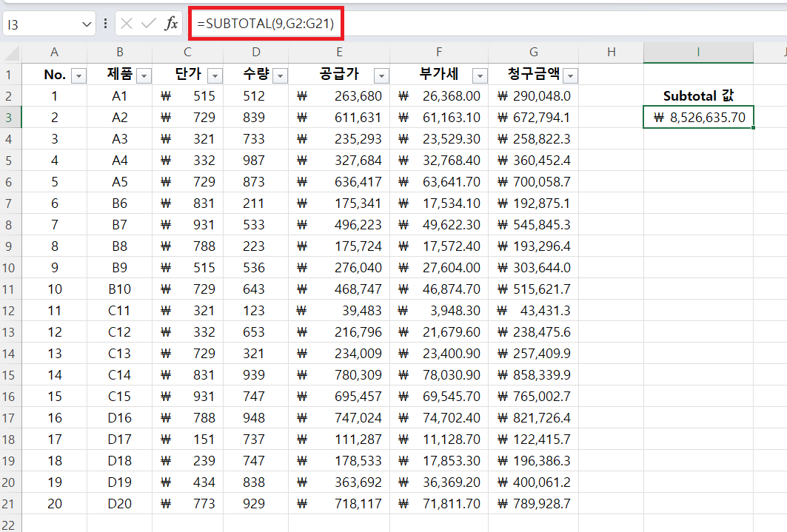Screen dimensions: 787x532
Task: Select the billing amount cell 193,296.4
Action: 534,246
